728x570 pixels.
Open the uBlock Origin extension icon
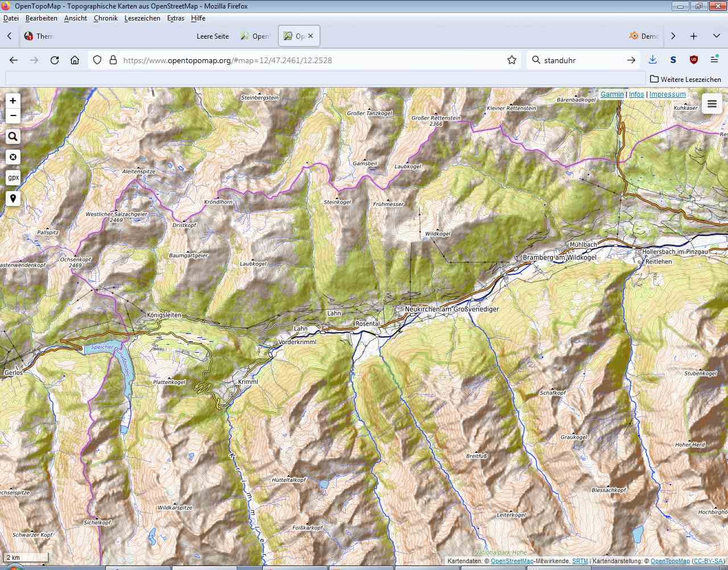coord(694,60)
